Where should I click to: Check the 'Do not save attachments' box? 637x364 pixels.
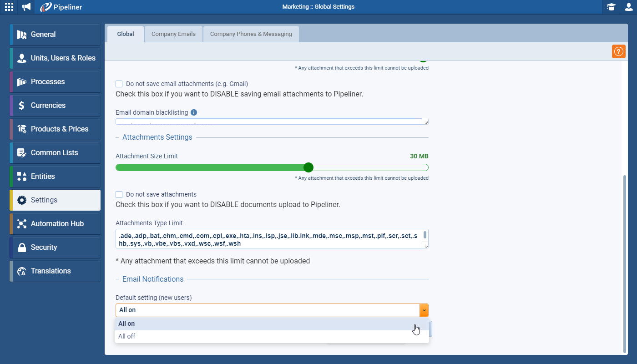coord(119,194)
